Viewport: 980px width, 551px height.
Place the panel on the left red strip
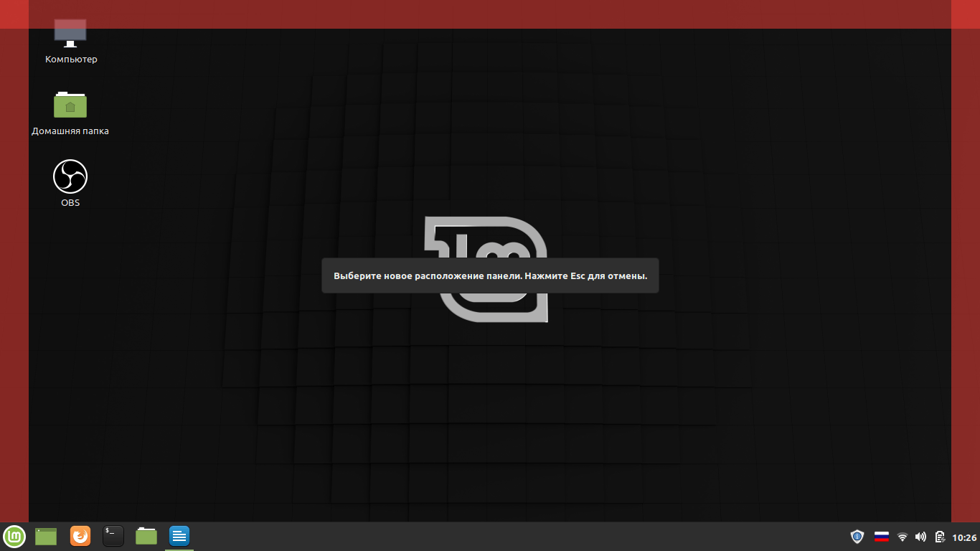(14, 275)
